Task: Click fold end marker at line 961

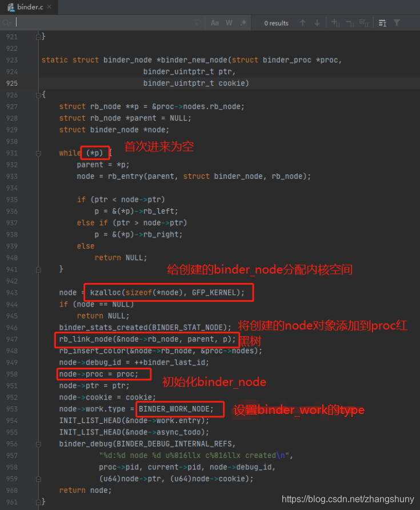Action: point(38,502)
